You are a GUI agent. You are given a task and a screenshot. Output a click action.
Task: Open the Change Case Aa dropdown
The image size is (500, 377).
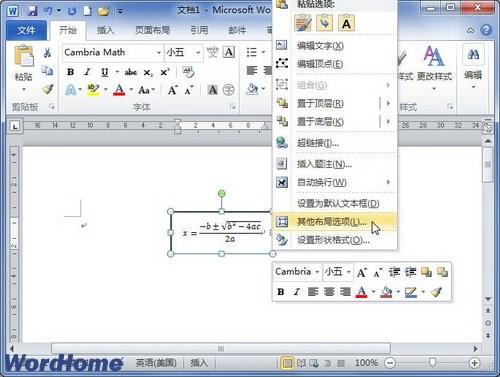pos(146,90)
